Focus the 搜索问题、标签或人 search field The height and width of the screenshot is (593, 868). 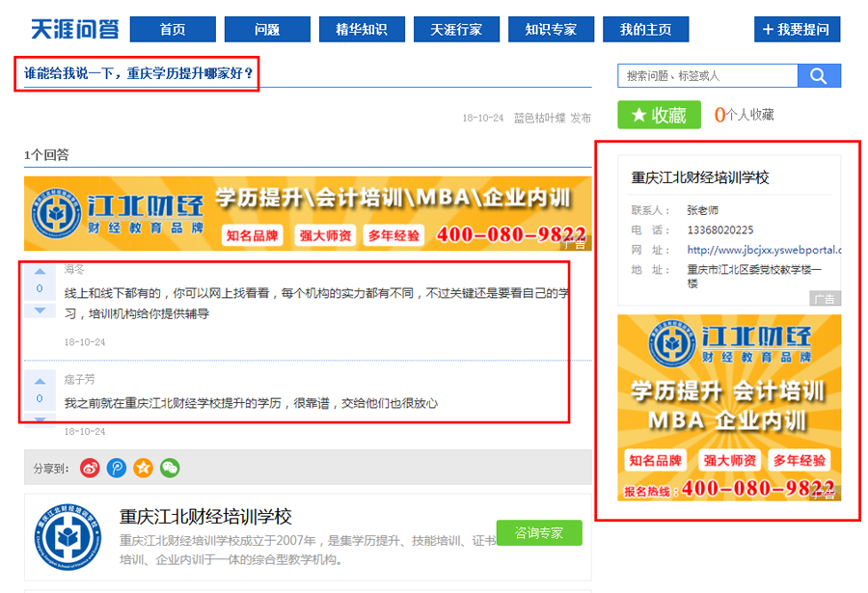pyautogui.click(x=708, y=75)
